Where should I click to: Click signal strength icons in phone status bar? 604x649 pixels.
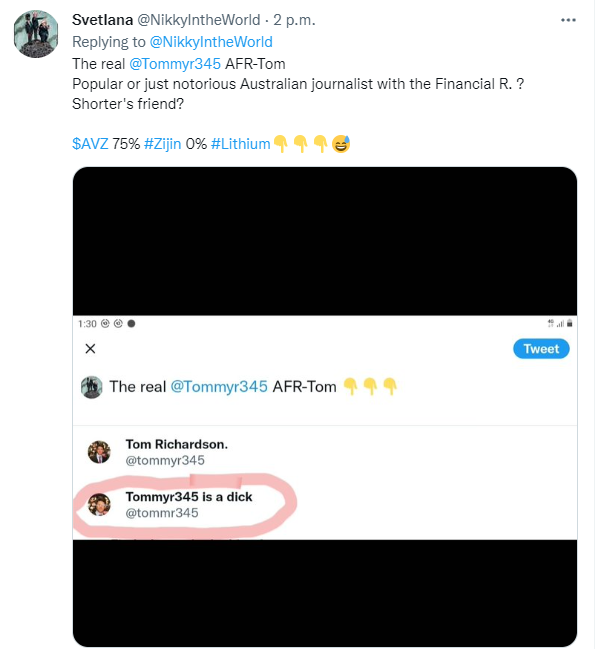(x=557, y=323)
